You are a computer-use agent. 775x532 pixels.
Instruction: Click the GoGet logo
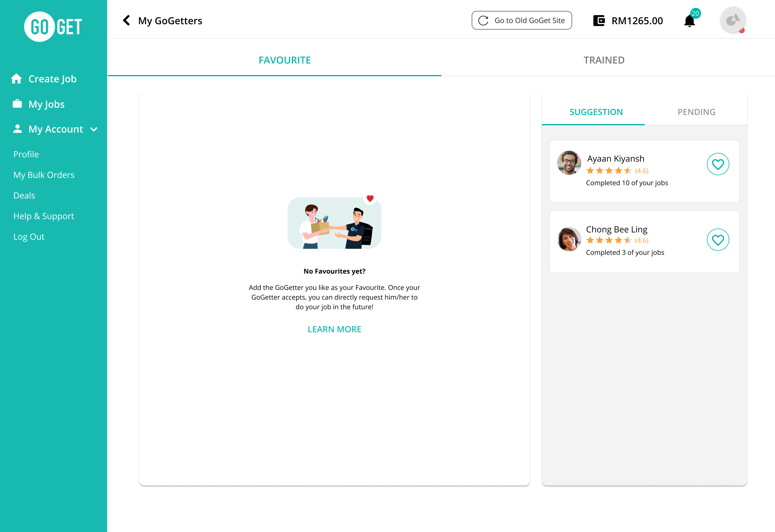(53, 27)
